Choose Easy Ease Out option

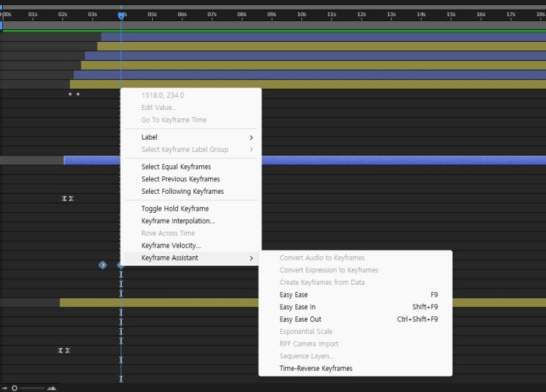coord(301,319)
